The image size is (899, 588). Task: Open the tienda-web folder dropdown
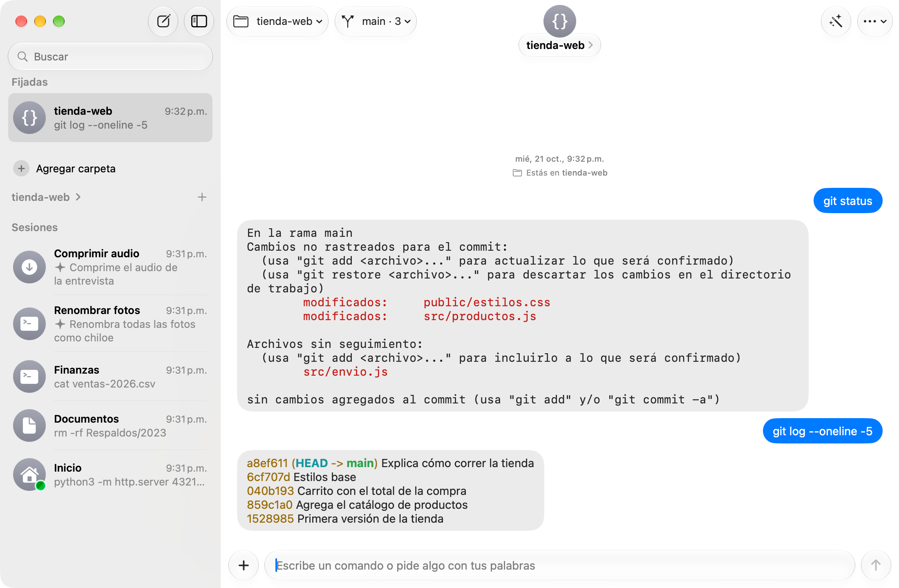click(x=277, y=21)
